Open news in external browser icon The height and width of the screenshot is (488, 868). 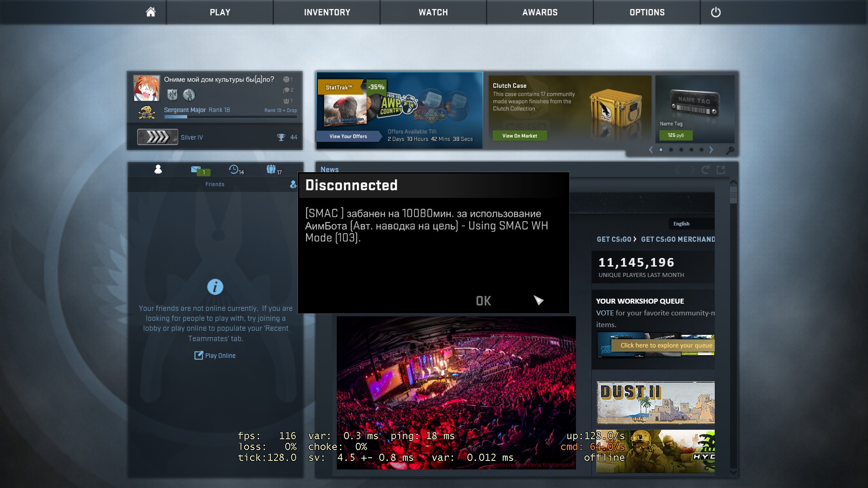[721, 170]
